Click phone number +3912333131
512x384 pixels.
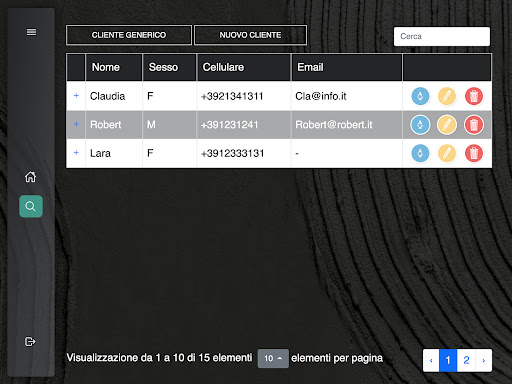click(x=232, y=153)
